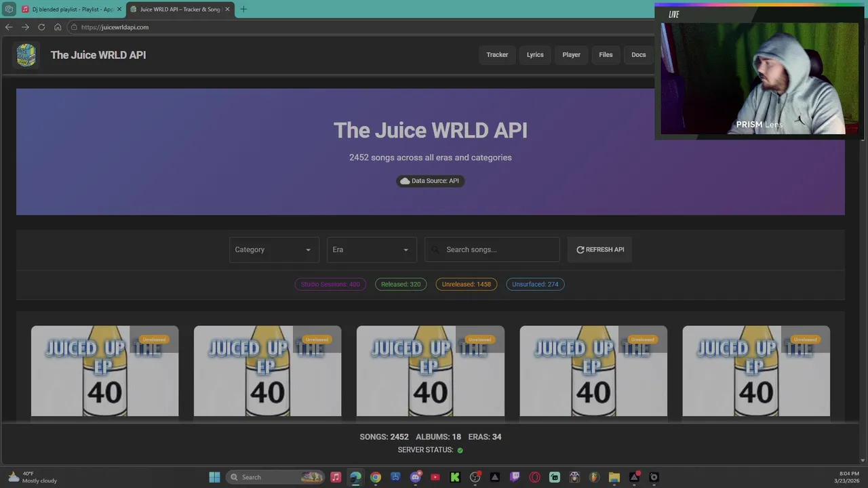
Task: Close the Dj blended playlist tab
Action: [x=119, y=9]
